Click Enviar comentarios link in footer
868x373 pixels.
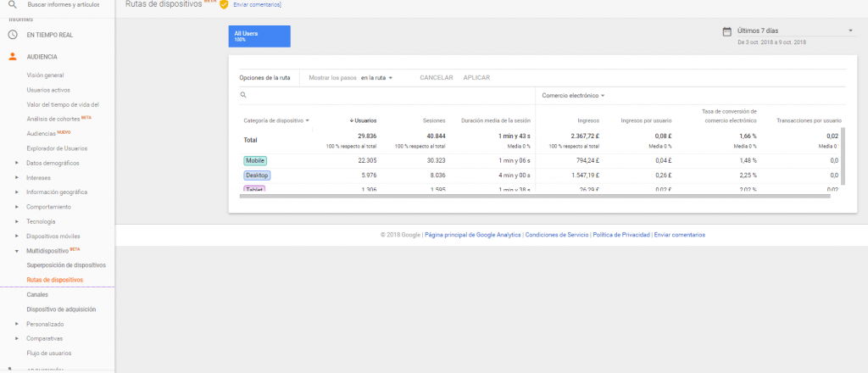[x=680, y=235]
